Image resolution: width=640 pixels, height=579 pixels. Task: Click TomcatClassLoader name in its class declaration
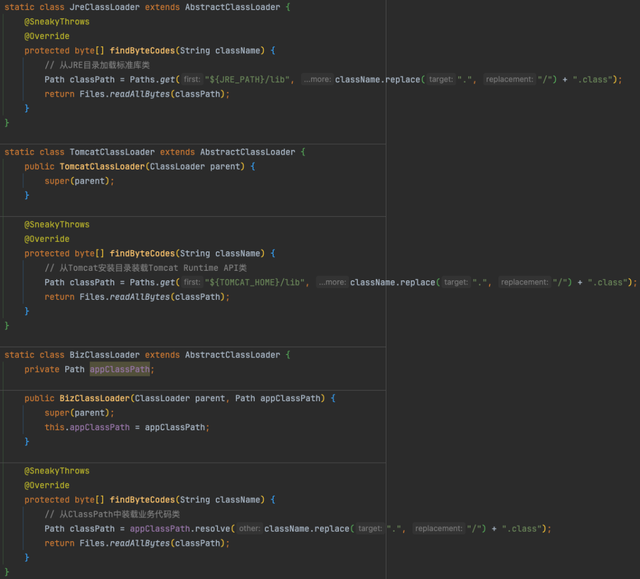(112, 152)
